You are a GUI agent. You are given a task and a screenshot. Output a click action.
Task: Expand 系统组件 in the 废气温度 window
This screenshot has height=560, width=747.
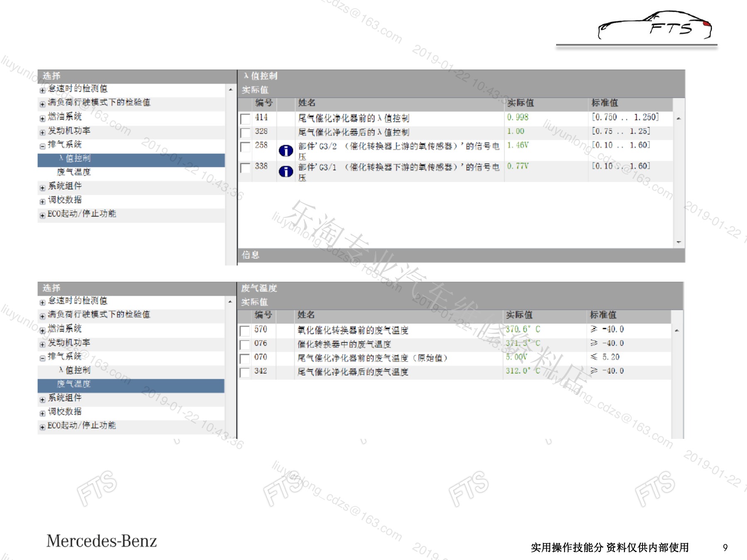42,400
